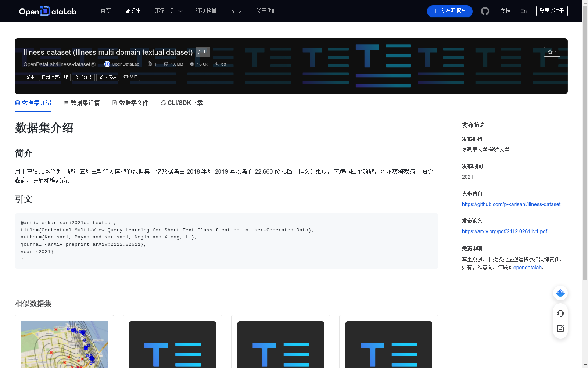Open the 关于我们 nav item
588x368 pixels.
click(266, 11)
